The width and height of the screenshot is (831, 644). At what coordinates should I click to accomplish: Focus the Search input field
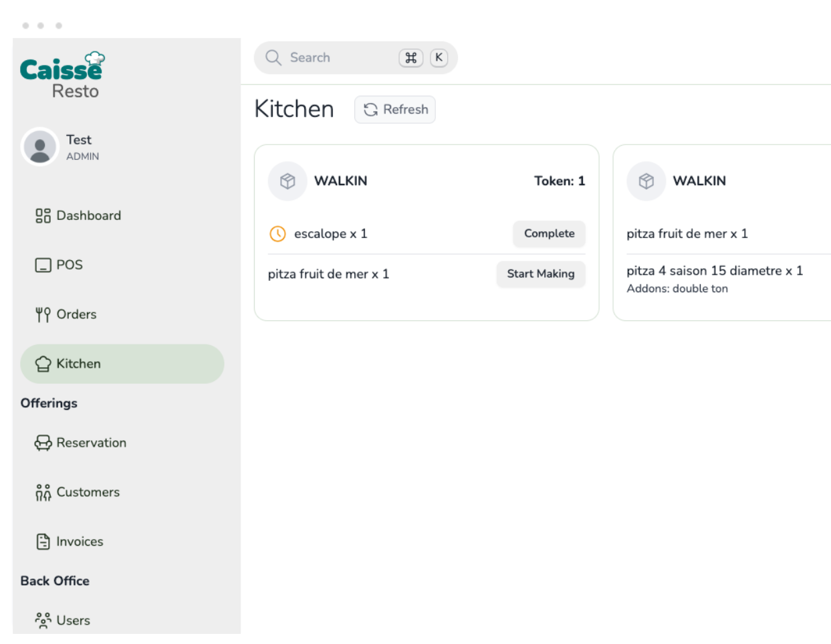(x=341, y=58)
